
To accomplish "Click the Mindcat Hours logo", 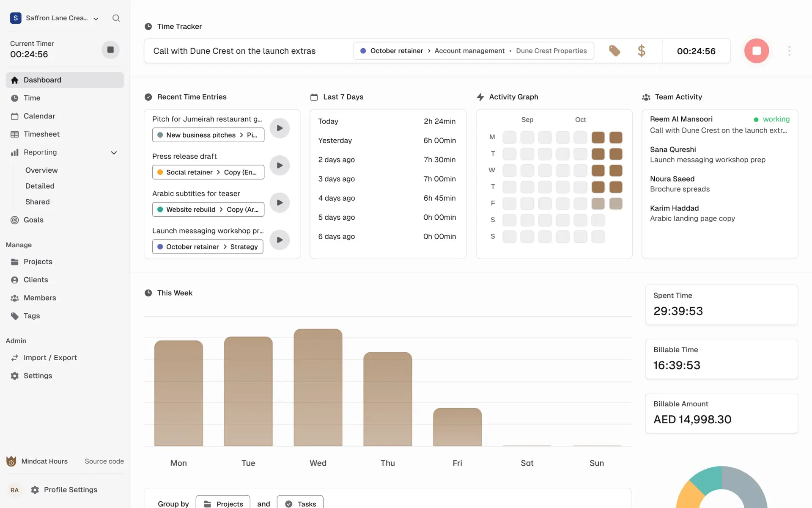I will [11, 461].
